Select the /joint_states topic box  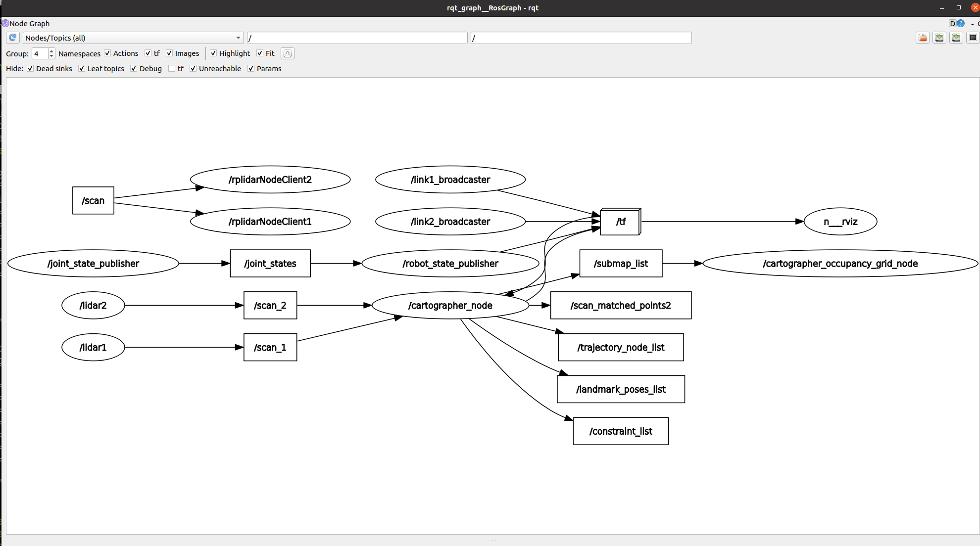tap(270, 264)
